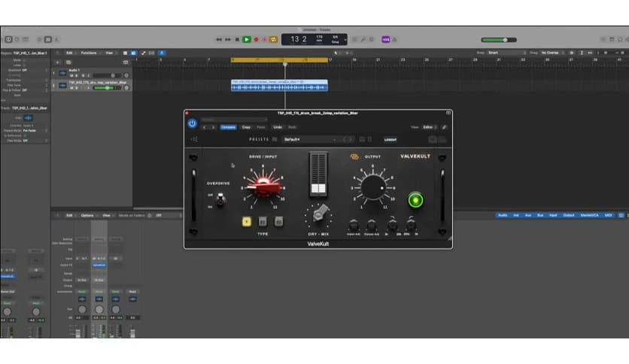Click the Logout button in ValveKult
The width and height of the screenshot is (629, 364).
click(390, 139)
